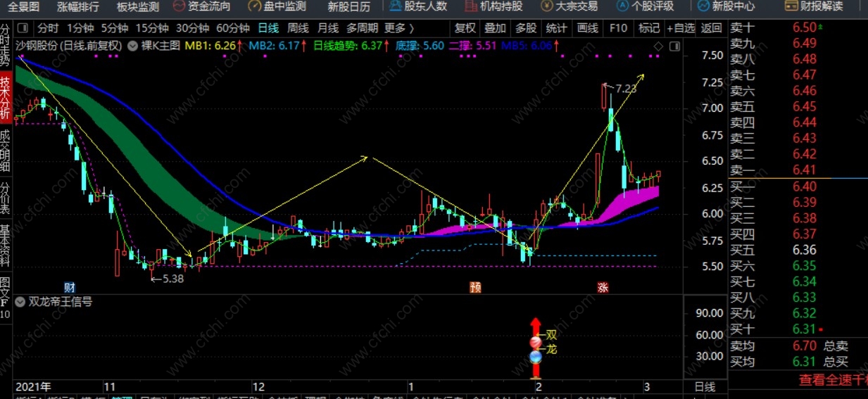Expand the 裸K主图 indicator dropdown arrow
This screenshot has height=399, width=868.
(134, 46)
